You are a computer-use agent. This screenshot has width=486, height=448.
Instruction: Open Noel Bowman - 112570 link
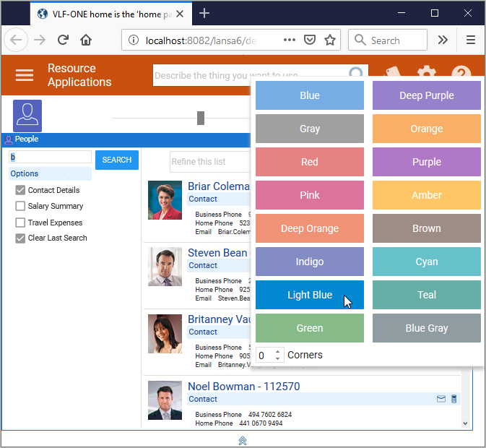point(244,387)
